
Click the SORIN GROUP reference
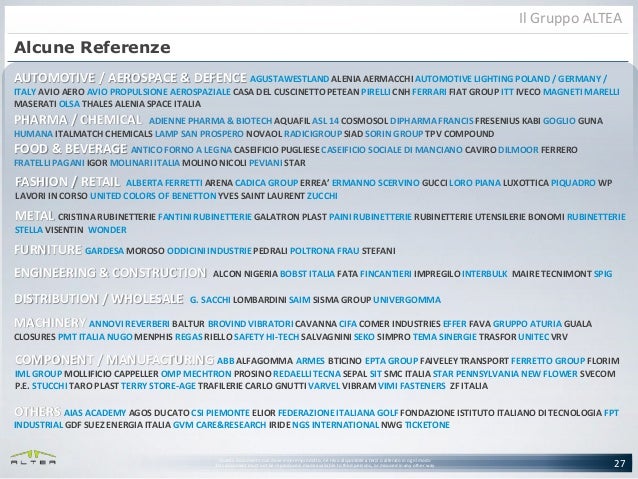pyautogui.click(x=394, y=134)
